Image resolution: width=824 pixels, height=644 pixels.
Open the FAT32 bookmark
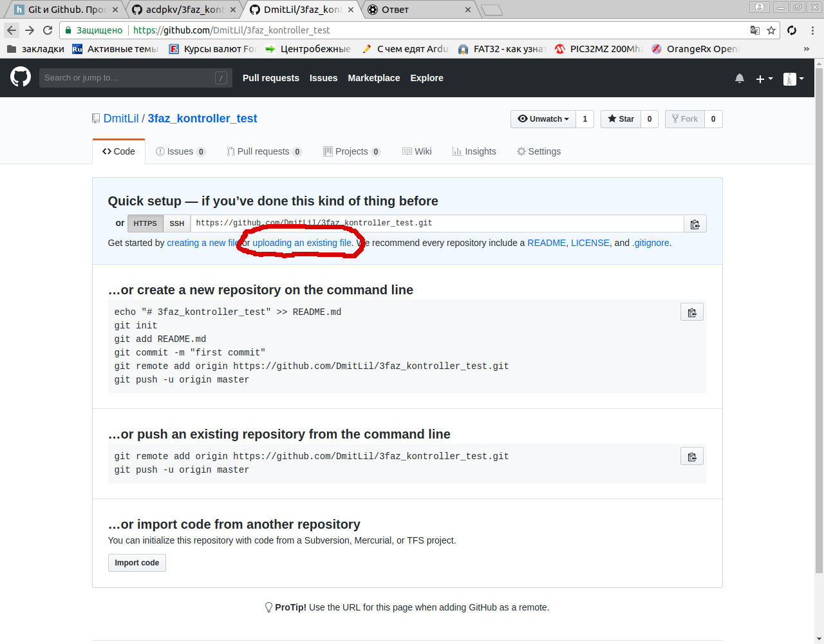point(501,49)
